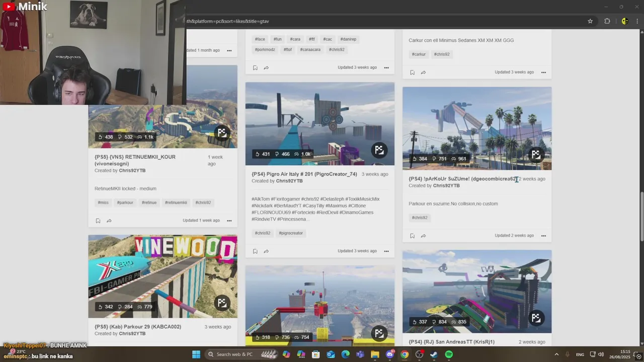This screenshot has width=644, height=362.
Task: Select the #porkmodz tag
Action: click(x=265, y=50)
